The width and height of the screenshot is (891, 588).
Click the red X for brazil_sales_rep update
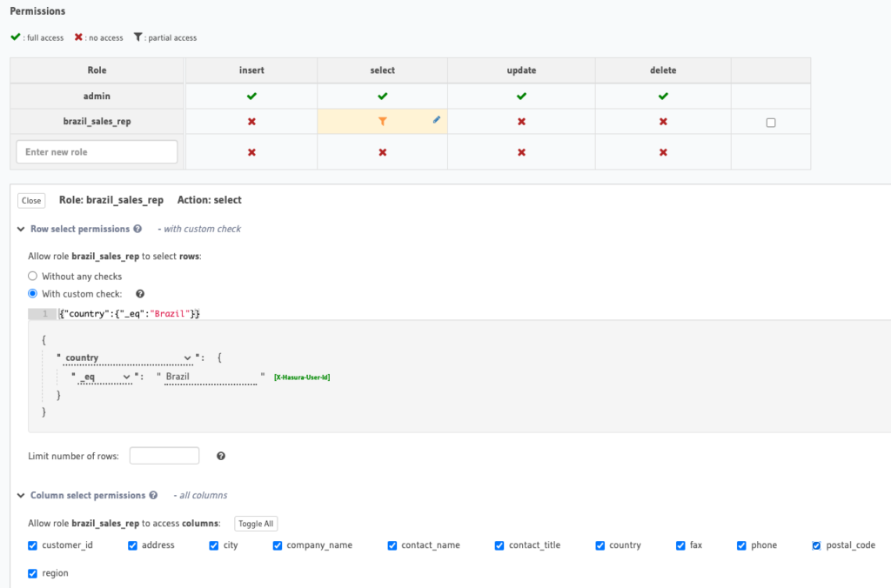[x=520, y=120]
